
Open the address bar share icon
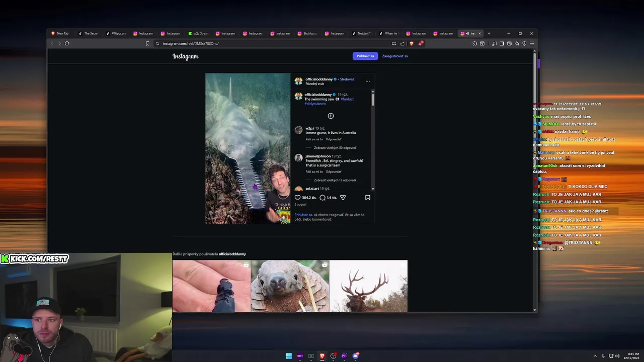tap(403, 43)
